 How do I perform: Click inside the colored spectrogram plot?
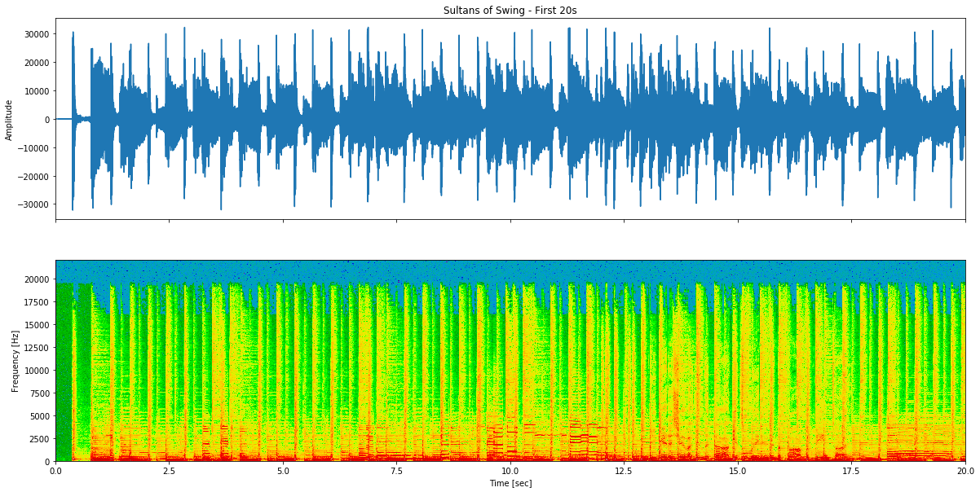pos(510,361)
